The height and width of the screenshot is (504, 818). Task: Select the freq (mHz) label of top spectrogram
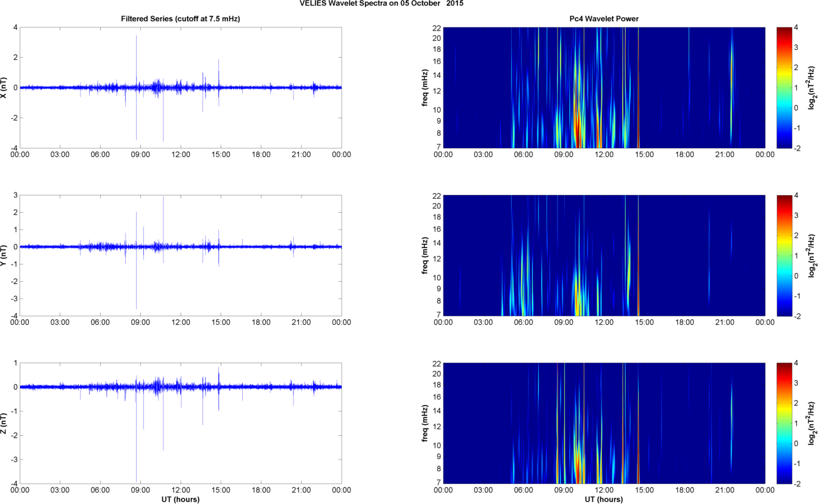(426, 88)
